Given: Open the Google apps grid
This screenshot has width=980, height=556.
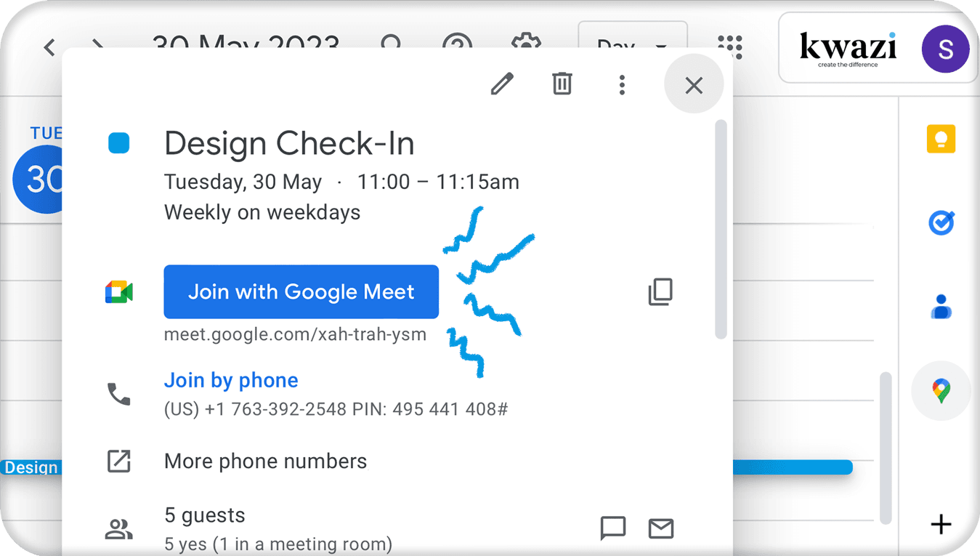Looking at the screenshot, I should (729, 47).
